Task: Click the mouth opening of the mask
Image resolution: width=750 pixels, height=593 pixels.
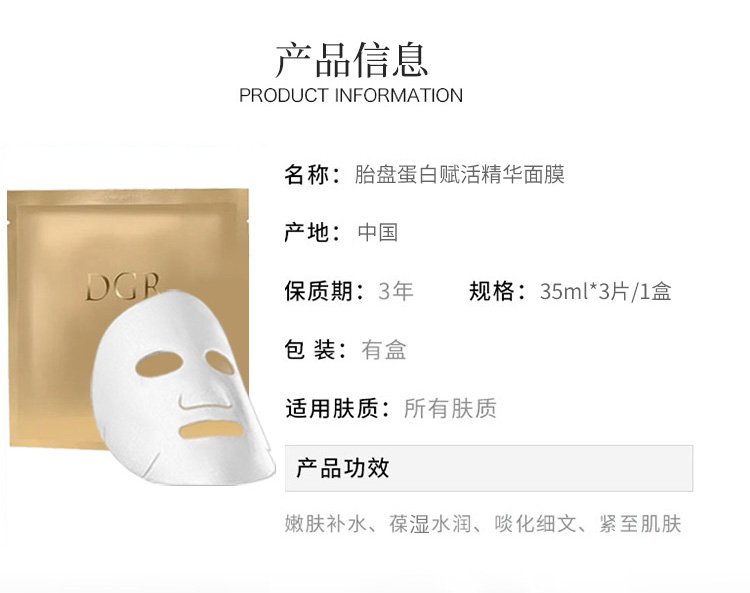Action: pyautogui.click(x=211, y=430)
